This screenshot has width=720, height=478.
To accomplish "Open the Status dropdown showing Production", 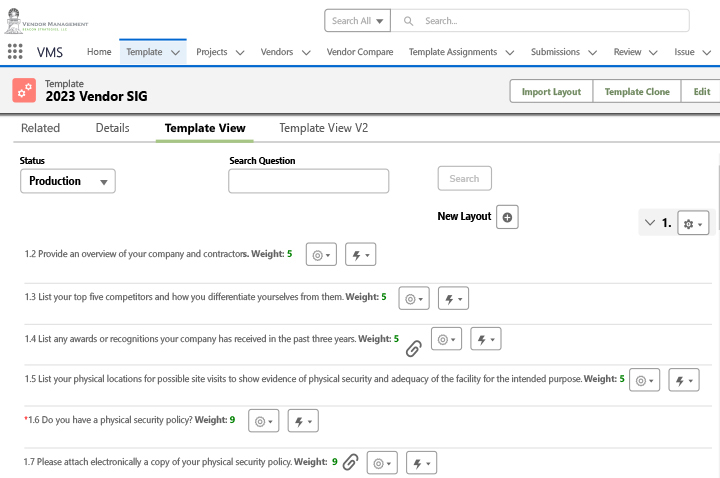I will coord(68,181).
